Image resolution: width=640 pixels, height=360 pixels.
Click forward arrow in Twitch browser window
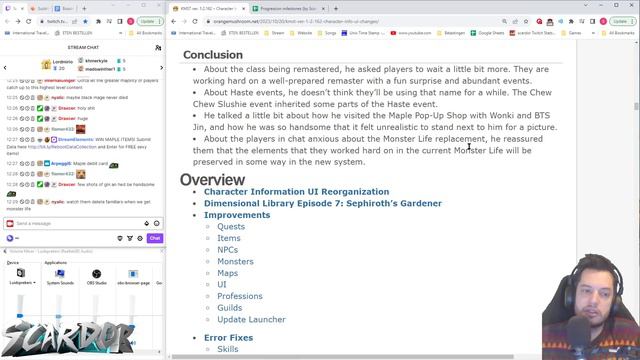[x=18, y=21]
